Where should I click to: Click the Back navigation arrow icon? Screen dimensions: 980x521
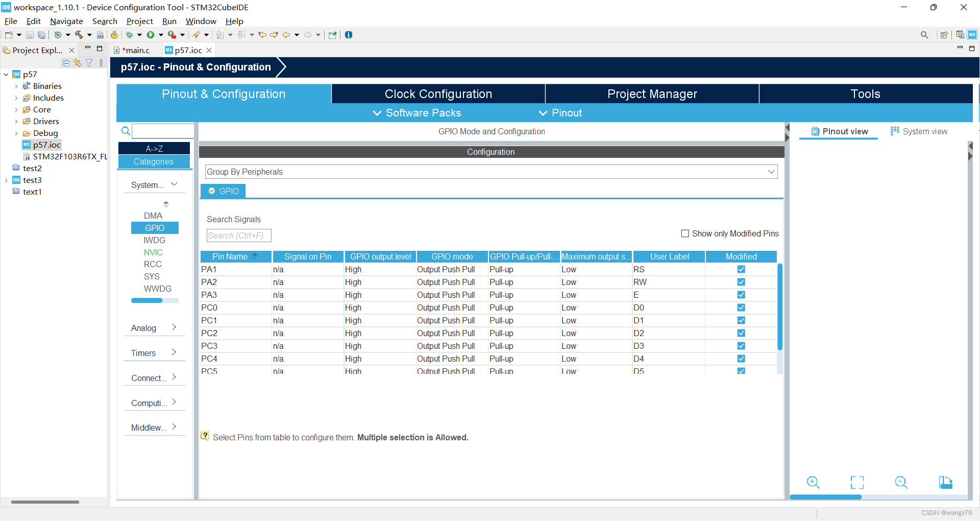(x=286, y=35)
